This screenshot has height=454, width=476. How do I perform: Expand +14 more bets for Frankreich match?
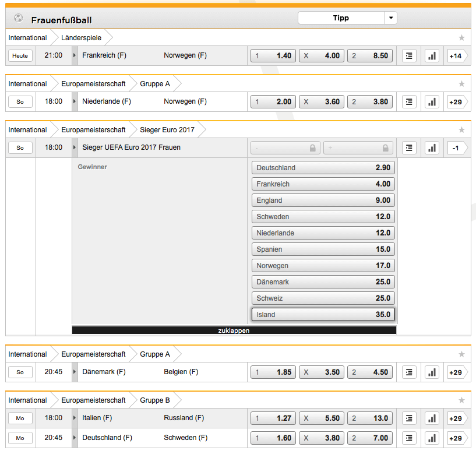click(x=456, y=56)
